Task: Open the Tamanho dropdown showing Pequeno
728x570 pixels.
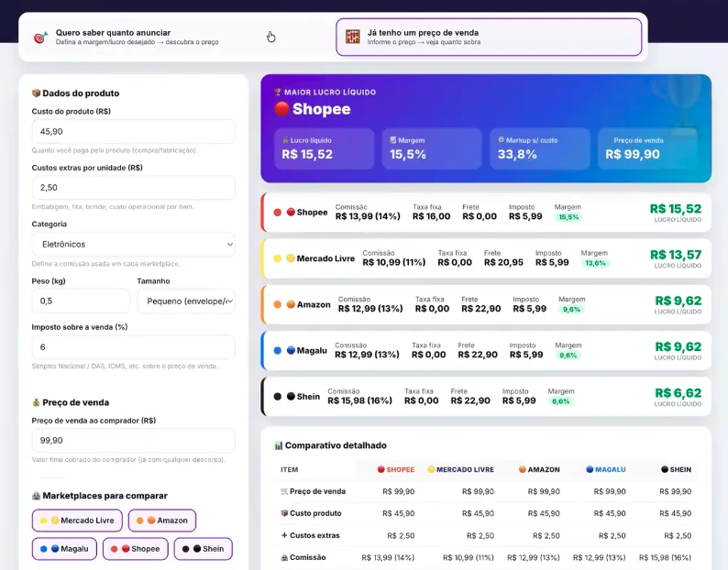Action: tap(186, 301)
